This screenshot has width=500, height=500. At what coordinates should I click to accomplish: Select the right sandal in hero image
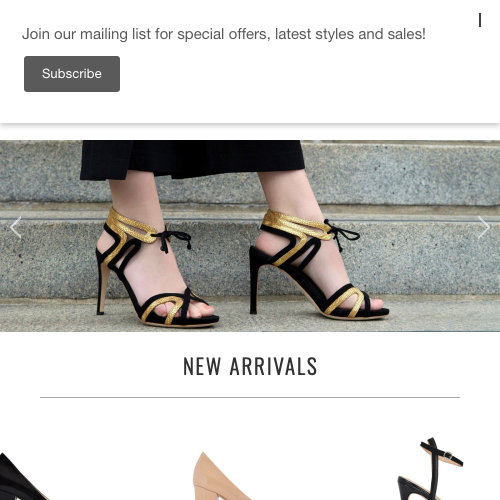point(317,265)
